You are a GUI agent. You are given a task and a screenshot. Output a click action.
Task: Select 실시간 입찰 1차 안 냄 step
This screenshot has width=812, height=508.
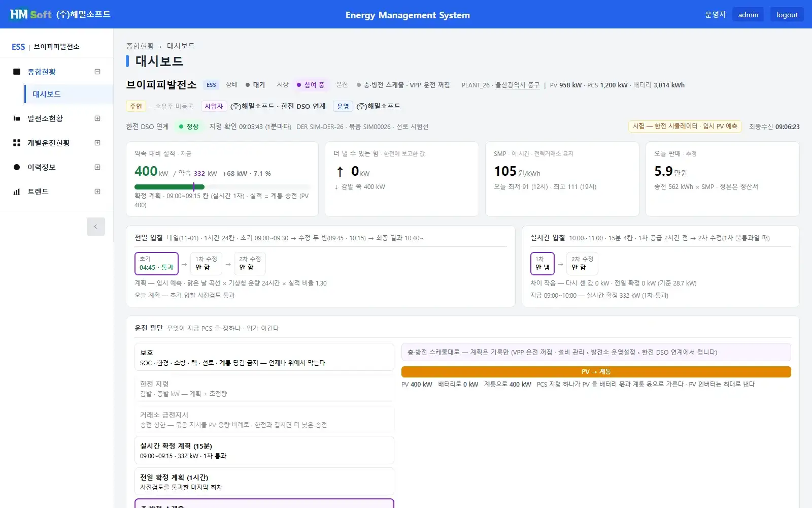[543, 263]
